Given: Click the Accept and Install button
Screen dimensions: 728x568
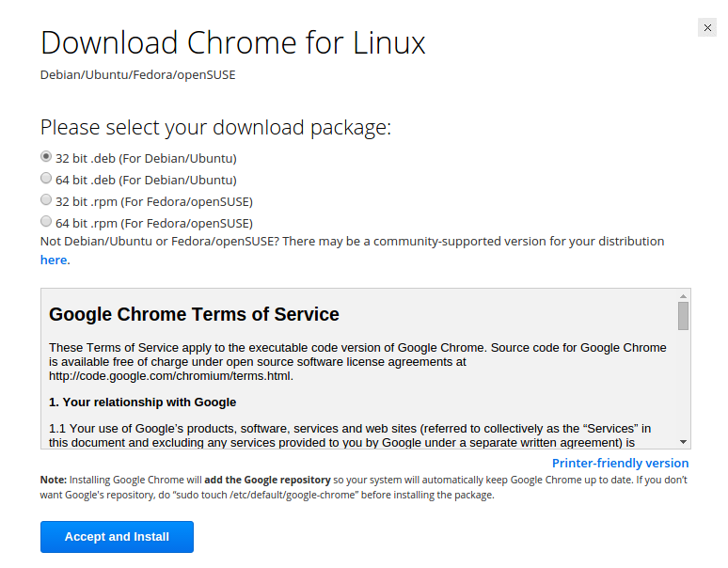Looking at the screenshot, I should (117, 537).
